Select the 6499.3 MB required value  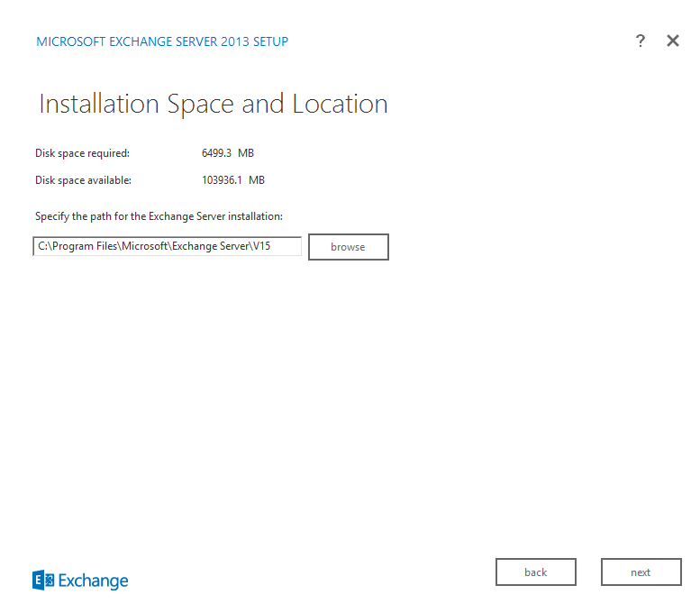(x=228, y=153)
